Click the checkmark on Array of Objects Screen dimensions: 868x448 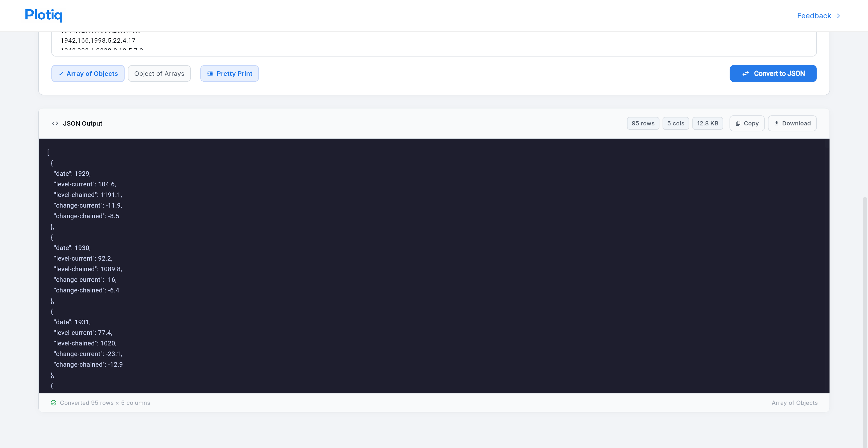pos(61,73)
